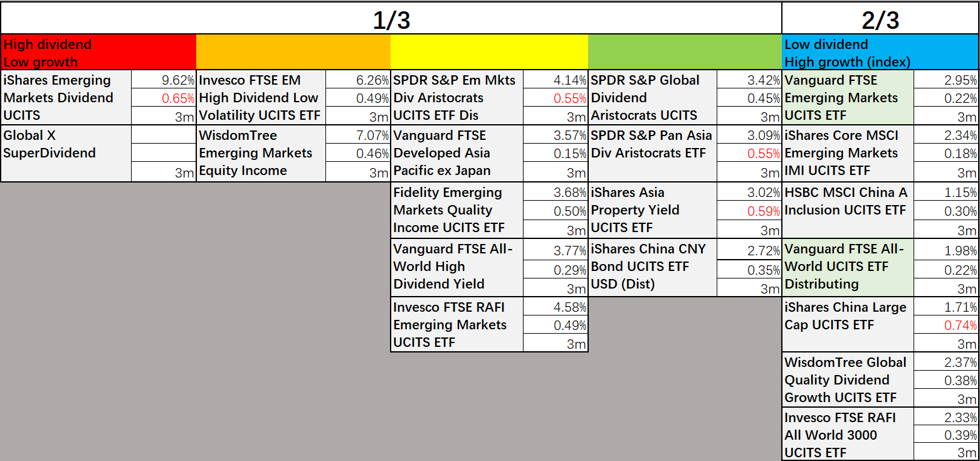Select the iShares Emerging Markets Dividend UCITS cell
Image resolution: width=980 pixels, height=461 pixels.
(x=66, y=97)
